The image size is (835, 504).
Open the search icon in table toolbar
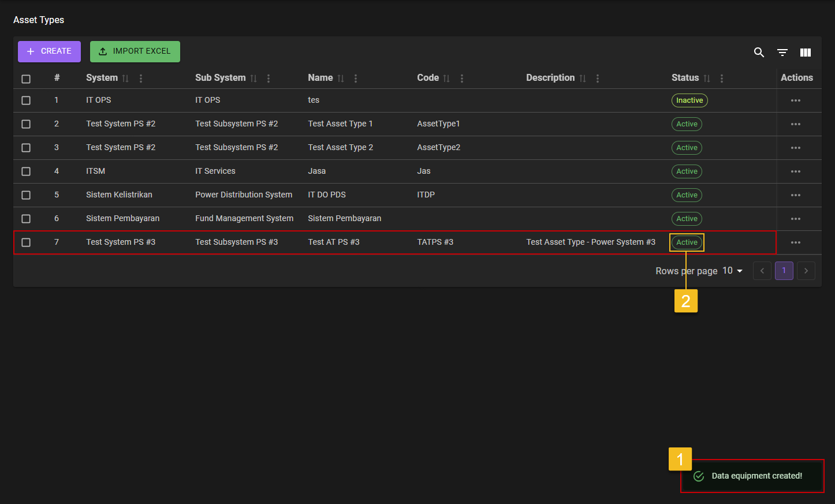pos(759,53)
